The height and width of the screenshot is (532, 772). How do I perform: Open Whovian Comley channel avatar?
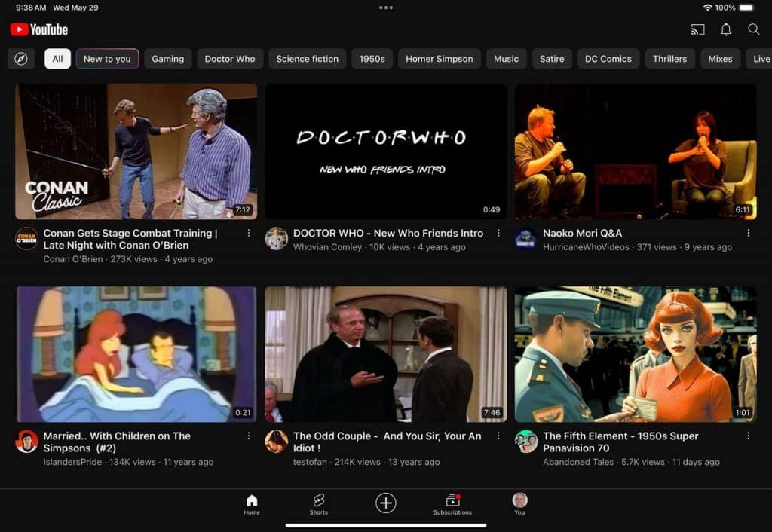click(276, 239)
